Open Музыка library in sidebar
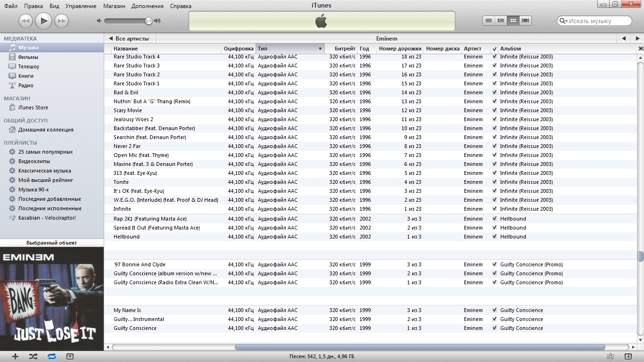The width and height of the screenshot is (644, 362). click(52, 48)
